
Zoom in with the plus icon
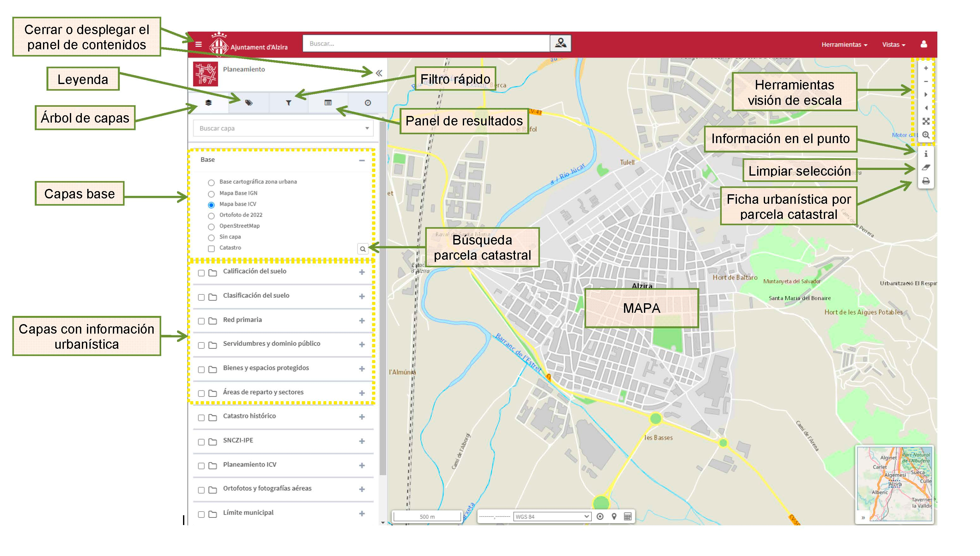tap(926, 68)
